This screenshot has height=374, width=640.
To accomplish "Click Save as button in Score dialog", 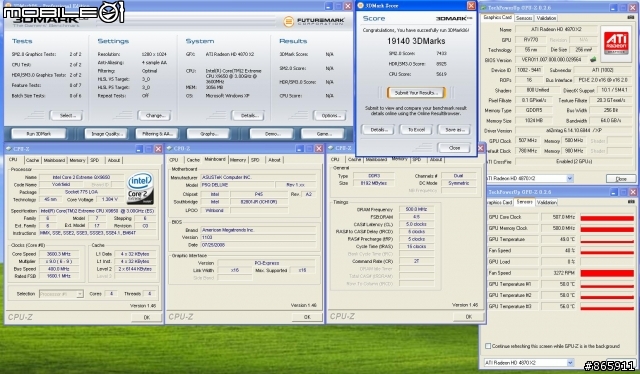I will (454, 130).
